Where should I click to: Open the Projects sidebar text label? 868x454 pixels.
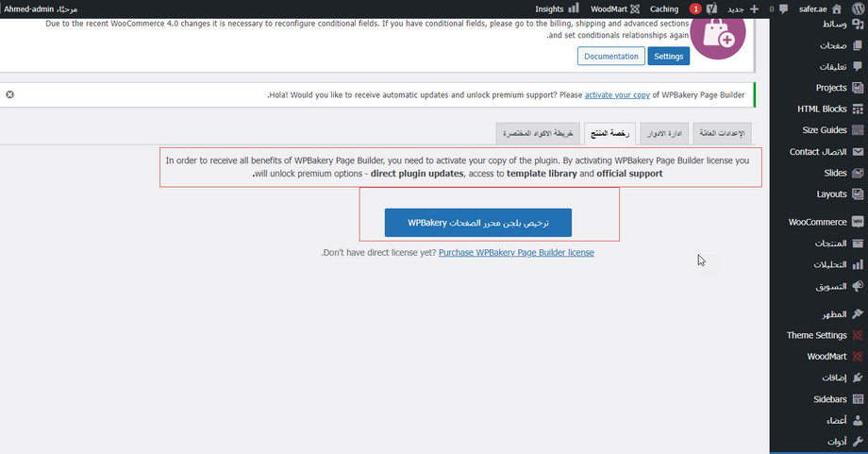click(x=831, y=88)
